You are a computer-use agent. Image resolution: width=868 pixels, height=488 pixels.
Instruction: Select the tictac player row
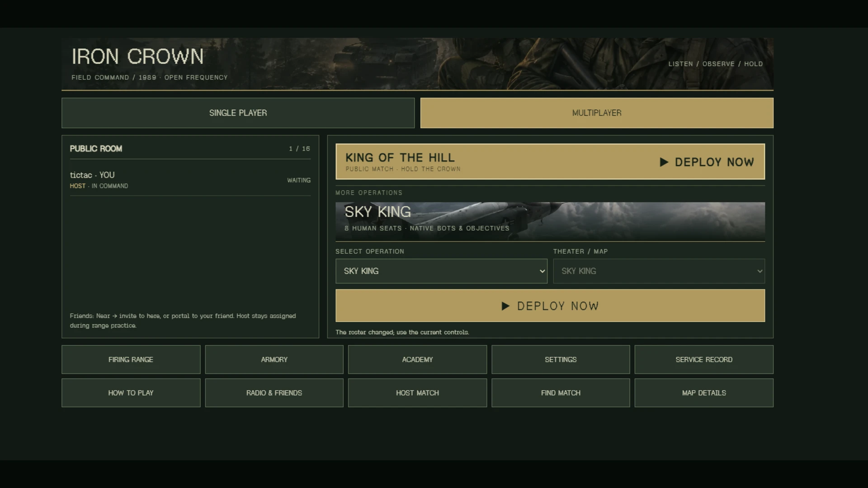click(x=190, y=180)
